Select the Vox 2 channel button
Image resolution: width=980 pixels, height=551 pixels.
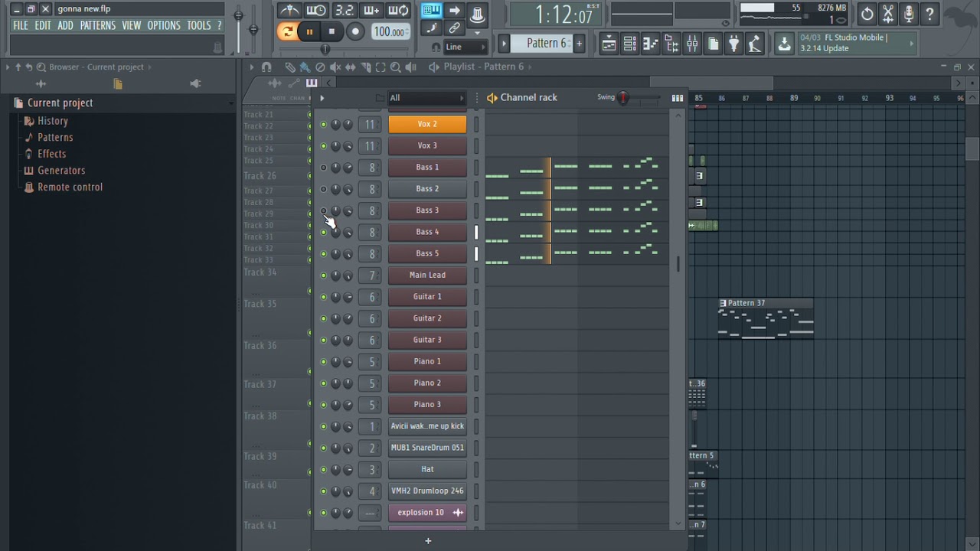[x=427, y=124]
